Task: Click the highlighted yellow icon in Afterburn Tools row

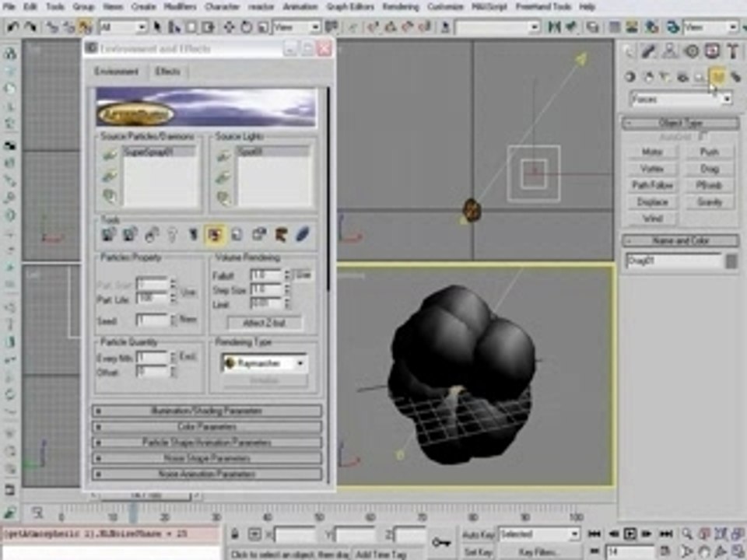Action: (215, 235)
